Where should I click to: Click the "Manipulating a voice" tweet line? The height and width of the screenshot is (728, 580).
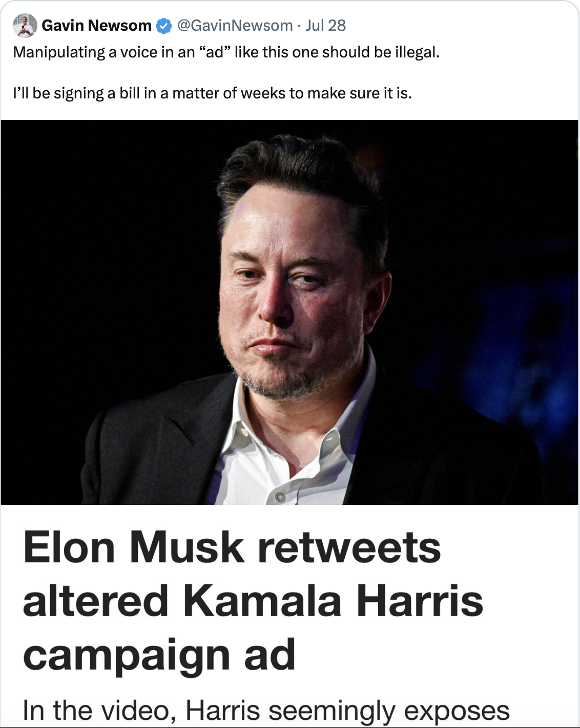[226, 52]
